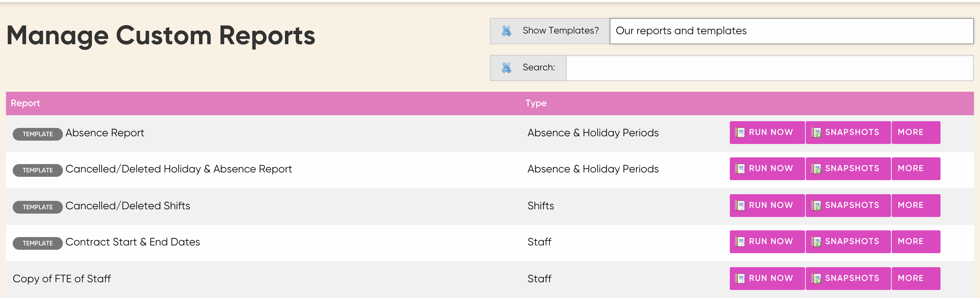The width and height of the screenshot is (980, 298).
Task: Click the TEMPLATE badge on Cancelled/Deleted Shifts
Action: [x=38, y=207]
